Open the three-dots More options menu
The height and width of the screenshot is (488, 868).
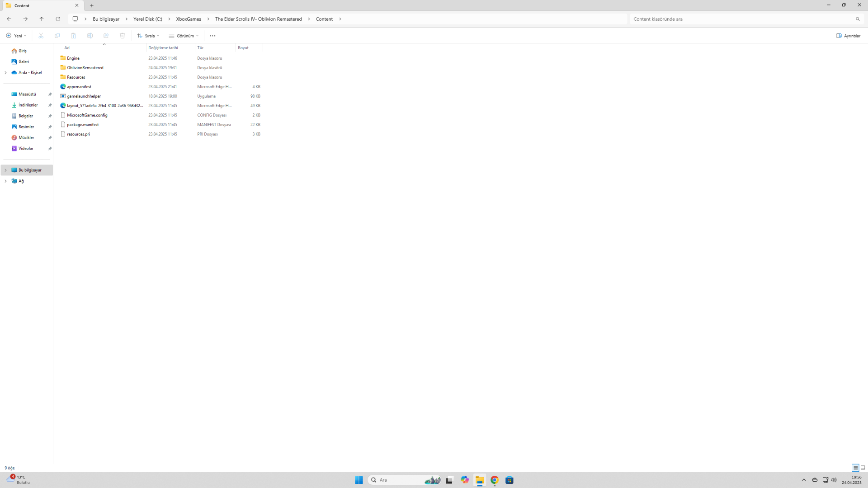coord(212,36)
